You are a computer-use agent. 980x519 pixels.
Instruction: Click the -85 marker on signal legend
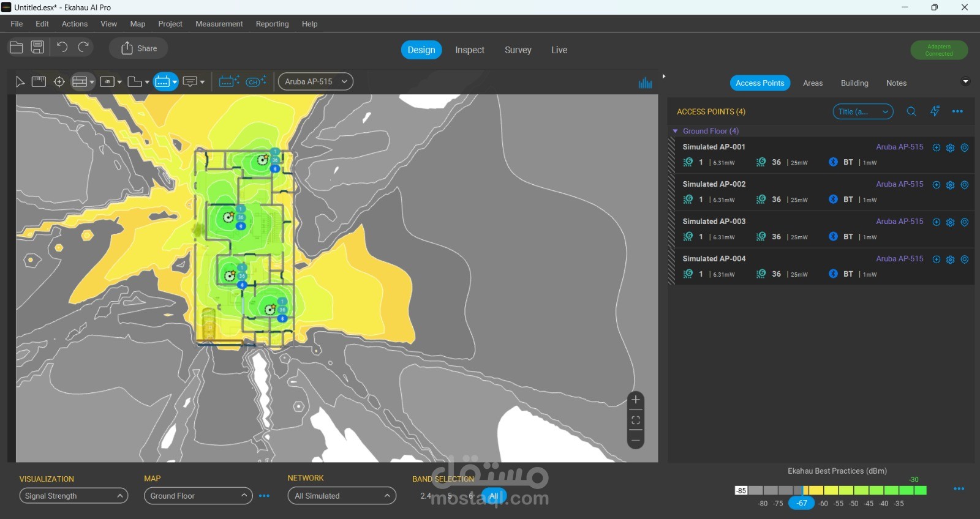741,490
